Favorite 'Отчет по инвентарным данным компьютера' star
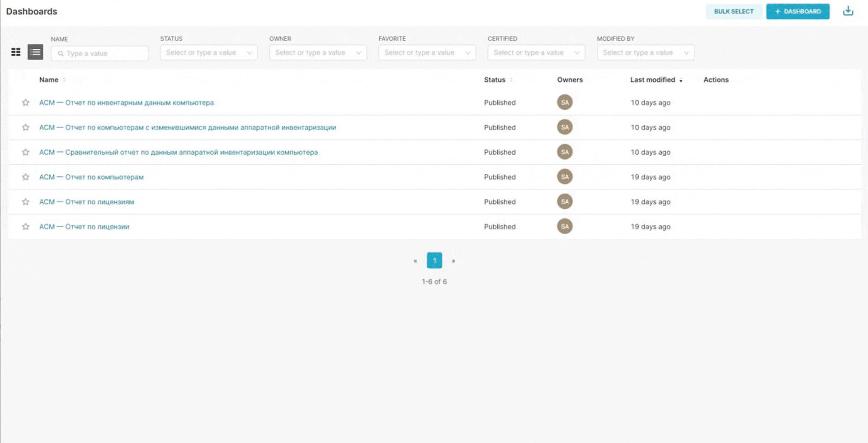868x443 pixels. pyautogui.click(x=26, y=103)
